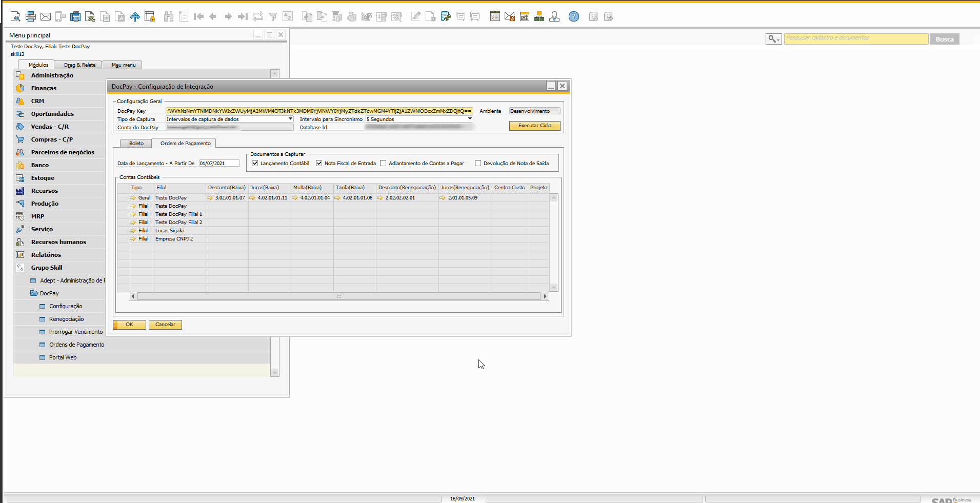Open Form Settings toolbar icon
This screenshot has height=503, width=980.
(x=431, y=16)
